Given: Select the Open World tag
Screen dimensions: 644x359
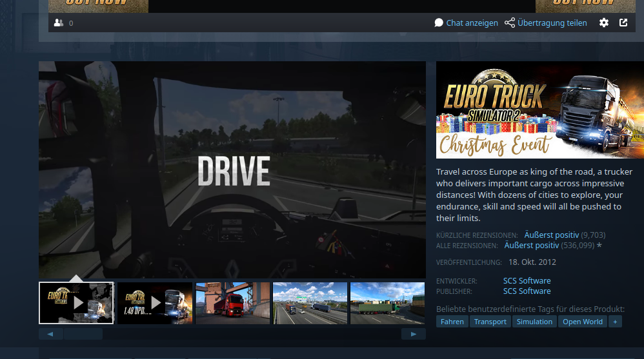Looking at the screenshot, I should click(583, 322).
